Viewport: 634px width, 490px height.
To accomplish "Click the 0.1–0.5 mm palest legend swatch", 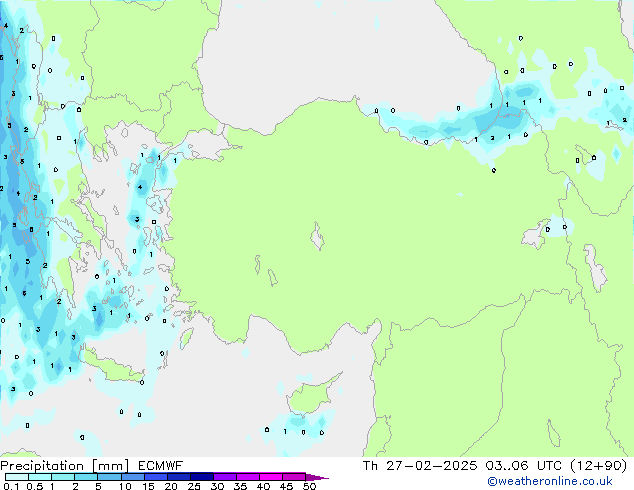I will click(x=17, y=477).
